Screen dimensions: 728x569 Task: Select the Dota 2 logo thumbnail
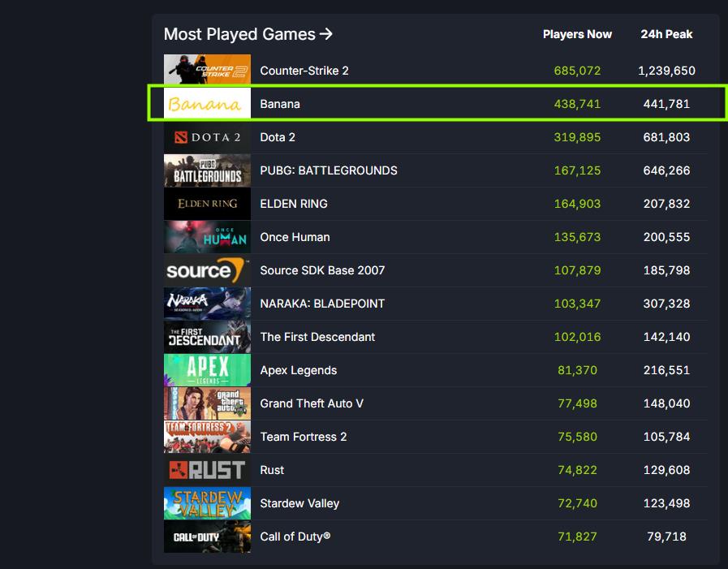coord(207,137)
